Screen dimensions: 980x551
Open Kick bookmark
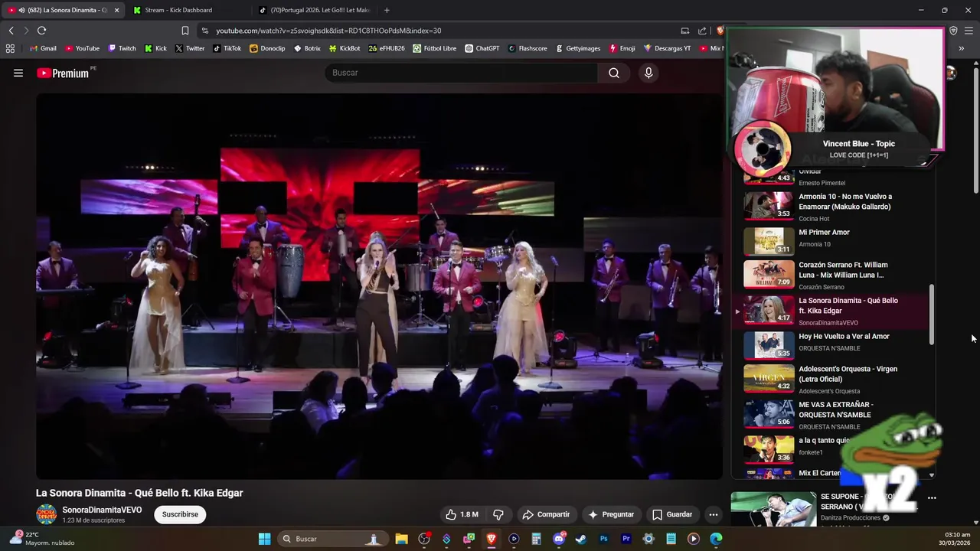pos(155,48)
